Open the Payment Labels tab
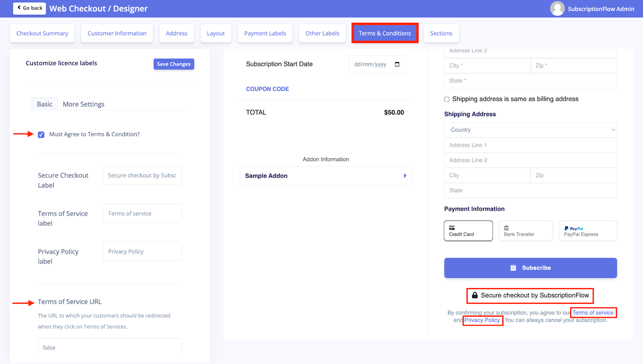The height and width of the screenshot is (364, 643). [x=265, y=33]
